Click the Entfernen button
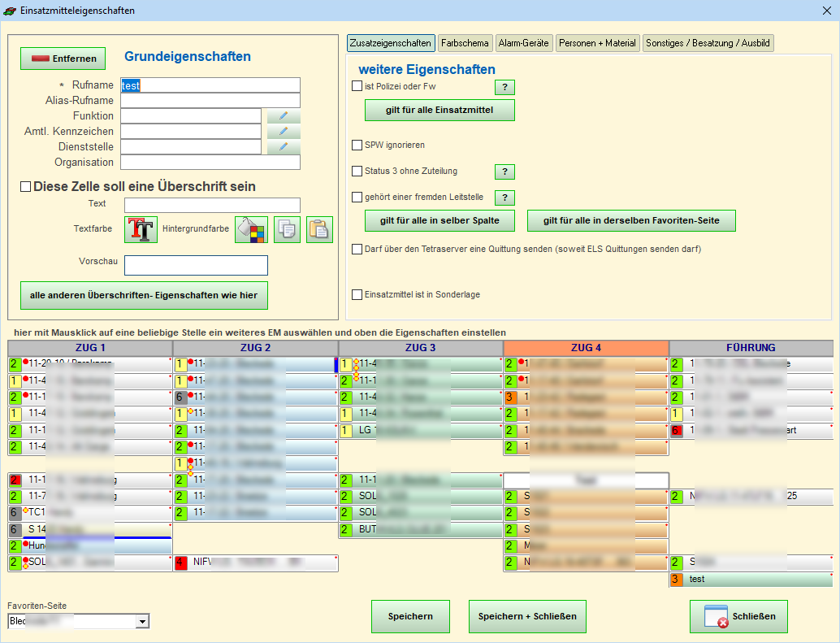Viewport: 840px width, 643px height. 63,59
